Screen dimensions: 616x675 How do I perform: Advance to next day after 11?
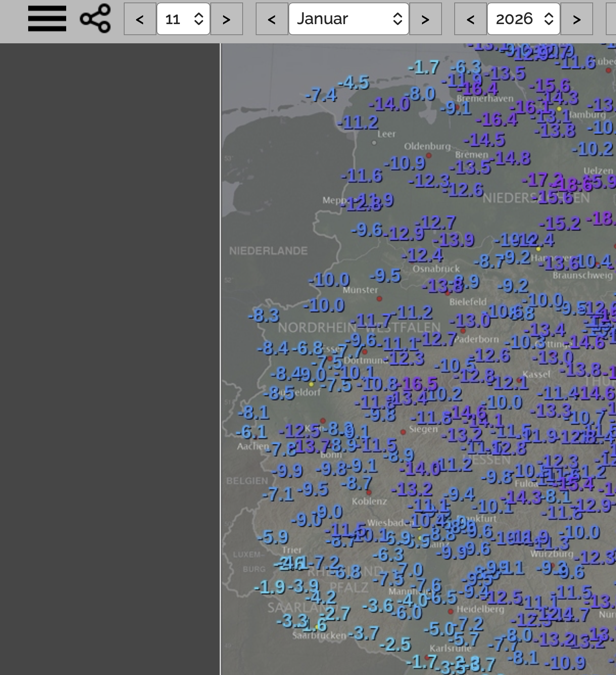(227, 19)
